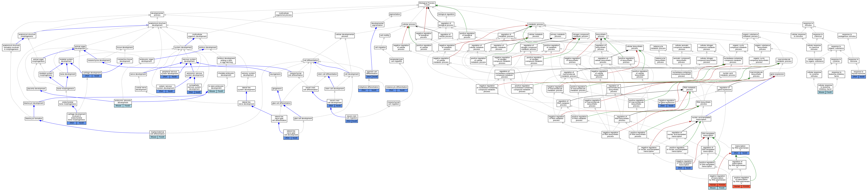The image size is (868, 191).
Task: Select the 'cellular process' node
Action: pos(409,24)
